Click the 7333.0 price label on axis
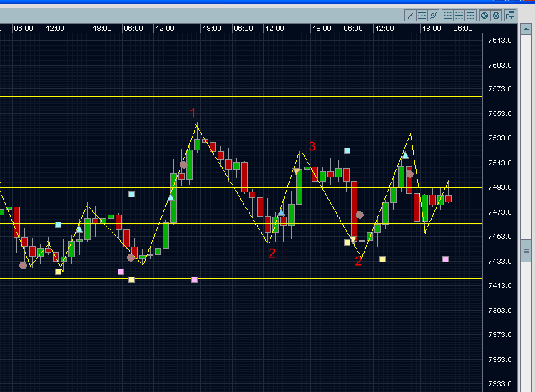This screenshot has width=535, height=392. [x=500, y=383]
